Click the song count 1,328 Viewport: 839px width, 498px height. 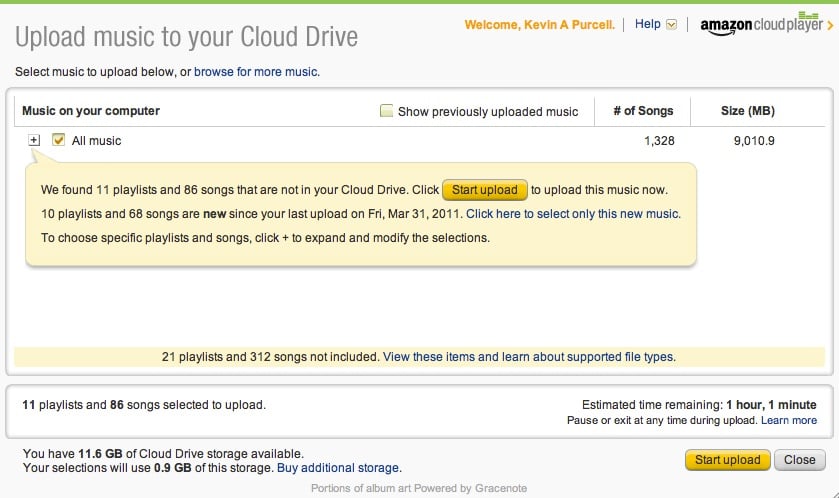coord(659,141)
